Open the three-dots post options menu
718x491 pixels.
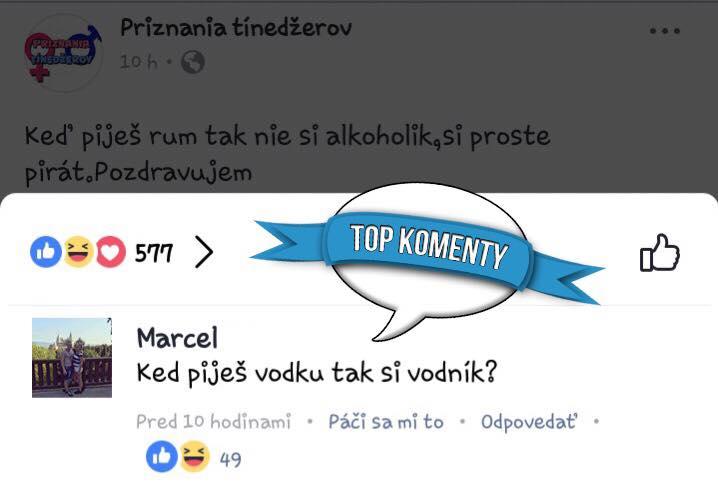[664, 31]
